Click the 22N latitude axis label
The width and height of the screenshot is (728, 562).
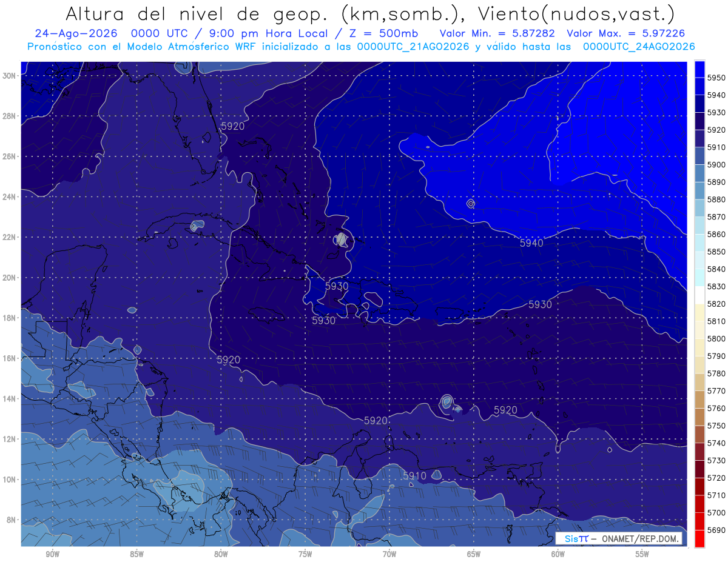tap(9, 237)
